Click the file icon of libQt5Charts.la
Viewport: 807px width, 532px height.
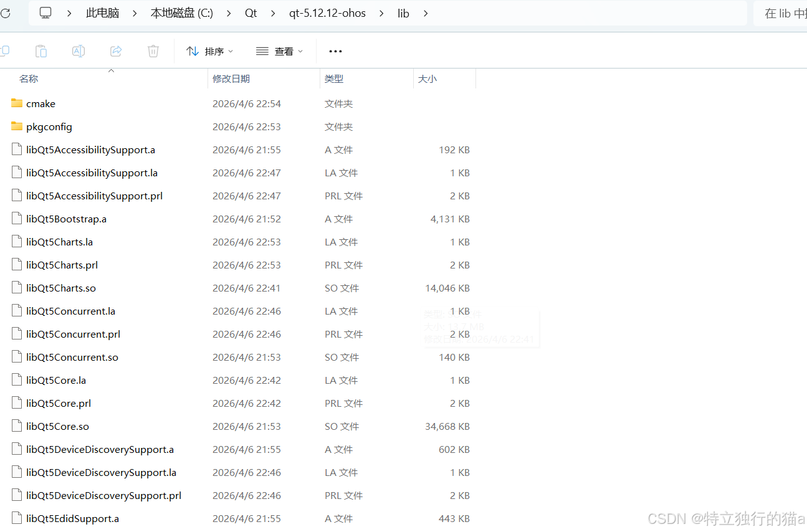[17, 242]
